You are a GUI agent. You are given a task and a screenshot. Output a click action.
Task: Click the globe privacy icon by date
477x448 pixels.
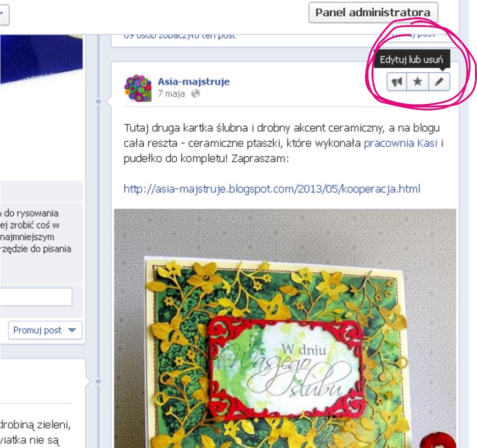pos(195,94)
